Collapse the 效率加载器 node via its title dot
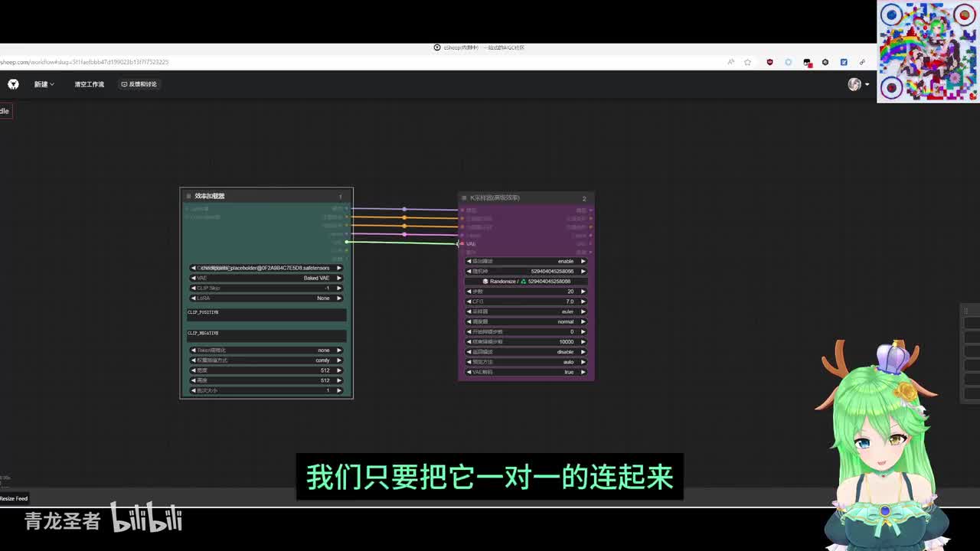Screen dimensions: 980x551 tap(188, 196)
